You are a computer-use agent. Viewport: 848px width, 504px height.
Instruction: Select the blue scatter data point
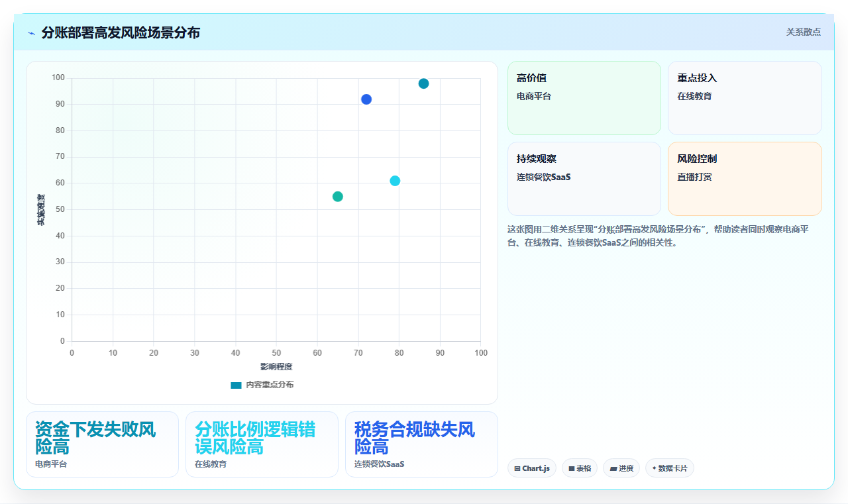click(x=366, y=99)
